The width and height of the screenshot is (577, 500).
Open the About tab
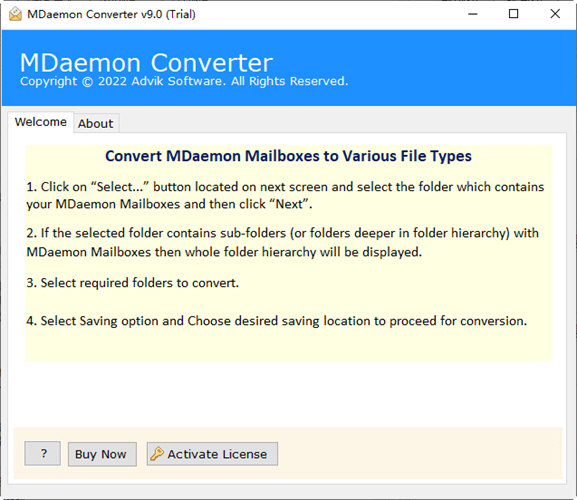96,124
